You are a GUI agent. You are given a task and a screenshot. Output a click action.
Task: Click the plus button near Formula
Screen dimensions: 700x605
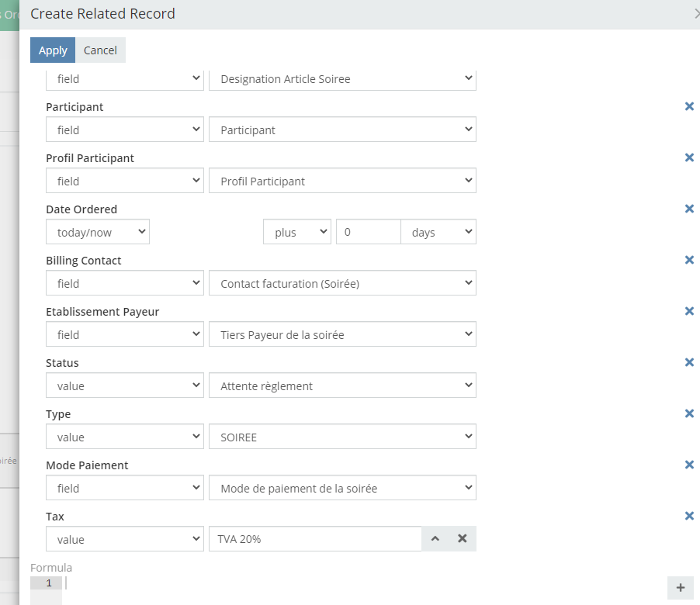[680, 588]
